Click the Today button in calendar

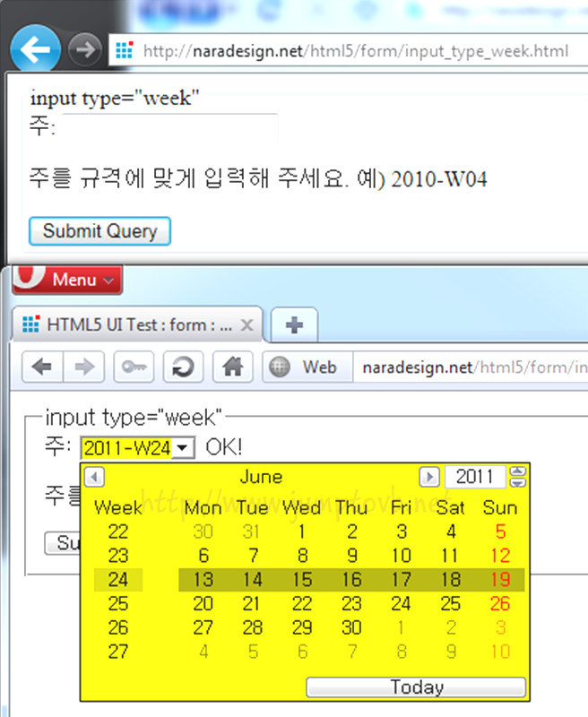tap(416, 687)
